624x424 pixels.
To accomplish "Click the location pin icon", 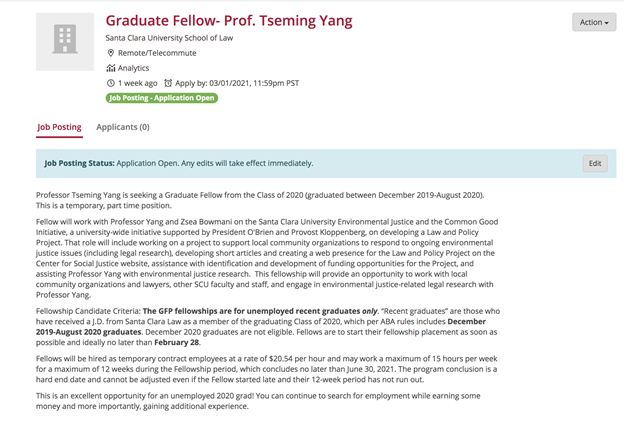I will tap(111, 53).
